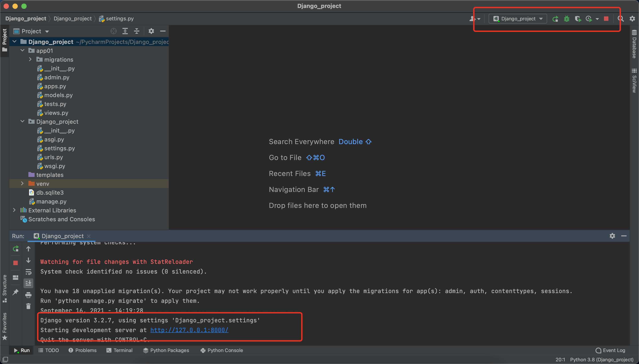Click the profiler run icon
Viewport: 639px width, 364px height.
589,19
